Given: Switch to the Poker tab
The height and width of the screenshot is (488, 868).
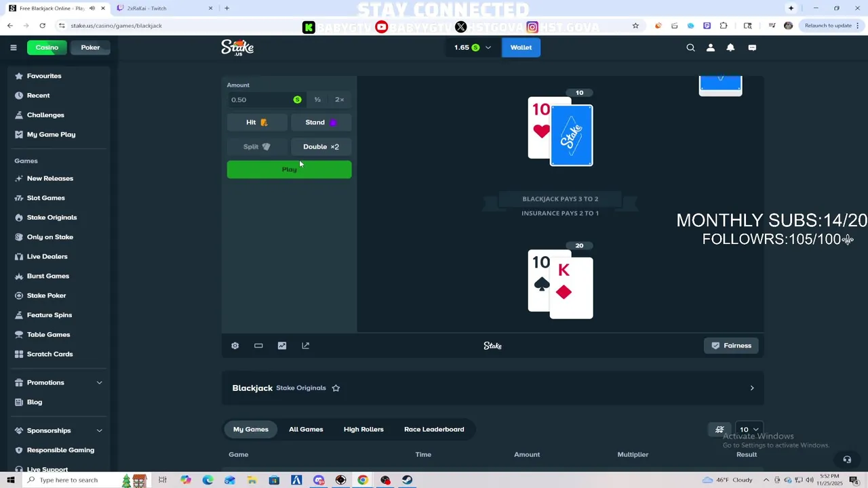Looking at the screenshot, I should [90, 47].
